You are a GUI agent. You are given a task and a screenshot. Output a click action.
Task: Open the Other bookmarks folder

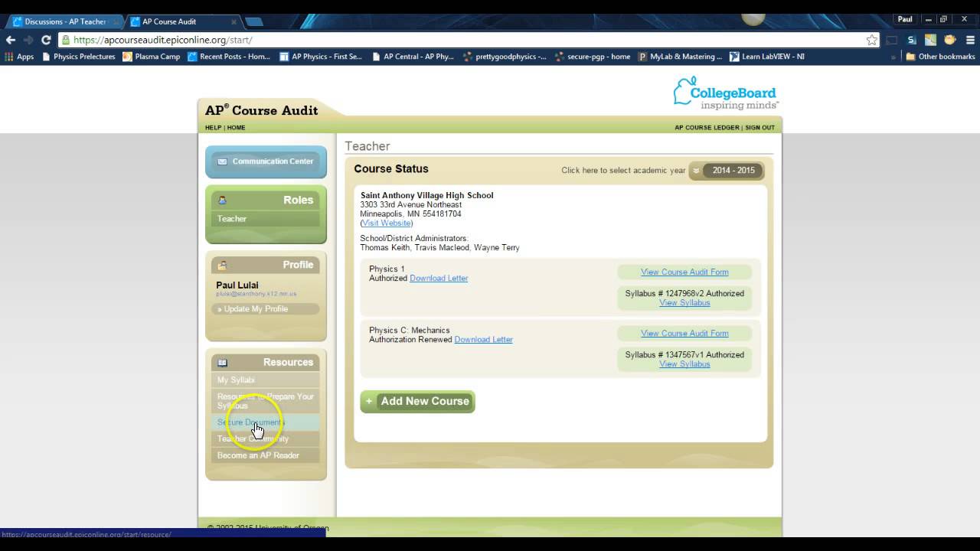click(x=940, y=57)
